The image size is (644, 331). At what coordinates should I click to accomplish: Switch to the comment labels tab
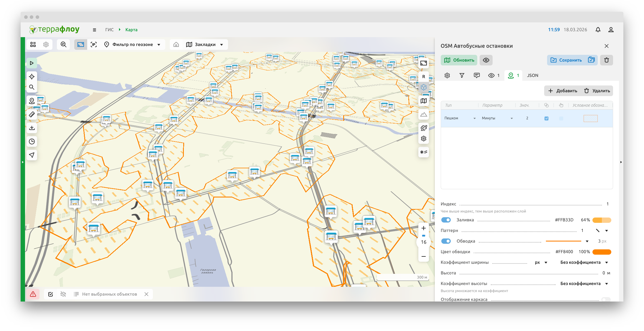pyautogui.click(x=477, y=75)
